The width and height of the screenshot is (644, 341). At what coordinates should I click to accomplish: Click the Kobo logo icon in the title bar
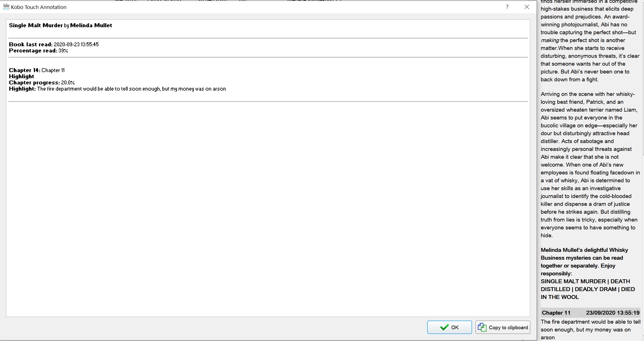(6, 7)
